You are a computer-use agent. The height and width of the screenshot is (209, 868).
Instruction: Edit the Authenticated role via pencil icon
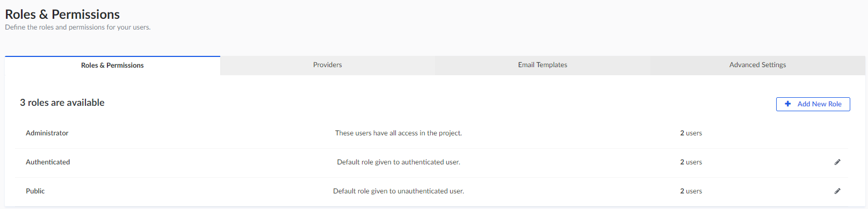click(x=837, y=162)
